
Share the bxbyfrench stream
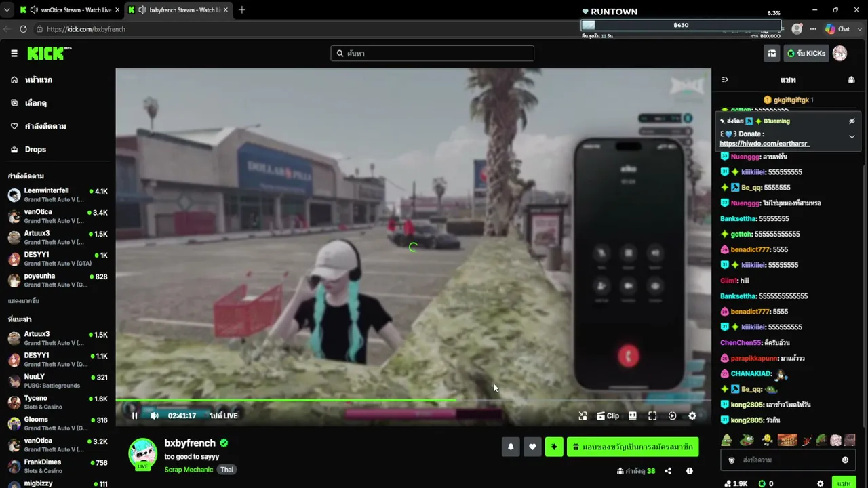click(x=668, y=471)
